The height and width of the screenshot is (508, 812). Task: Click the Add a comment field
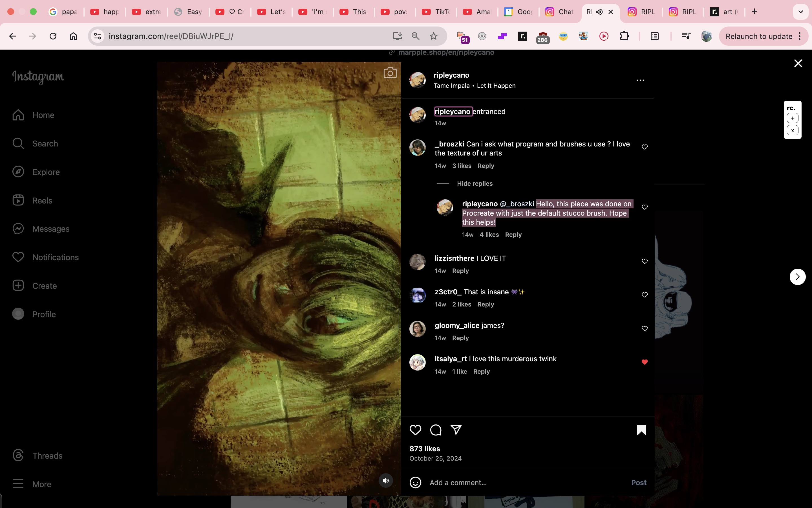pos(527,483)
